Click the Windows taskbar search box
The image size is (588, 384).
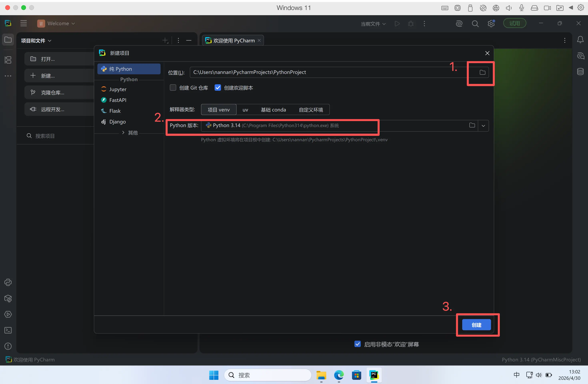(x=268, y=375)
